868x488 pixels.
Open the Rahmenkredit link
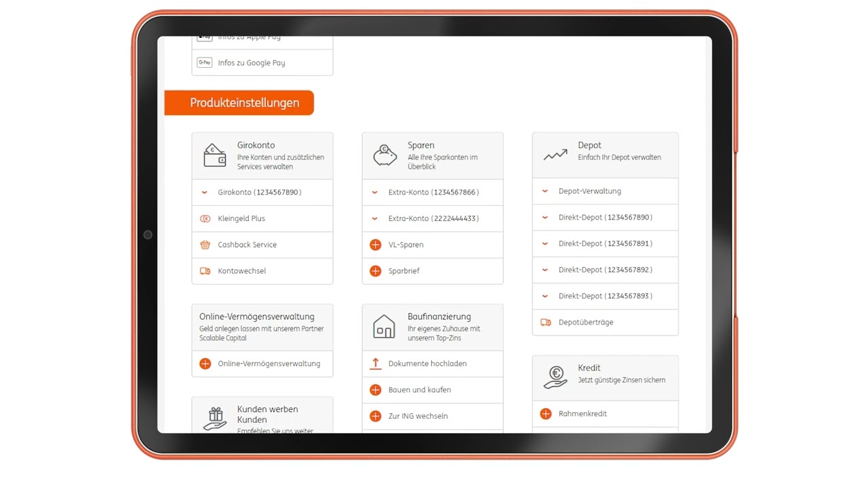[583, 413]
